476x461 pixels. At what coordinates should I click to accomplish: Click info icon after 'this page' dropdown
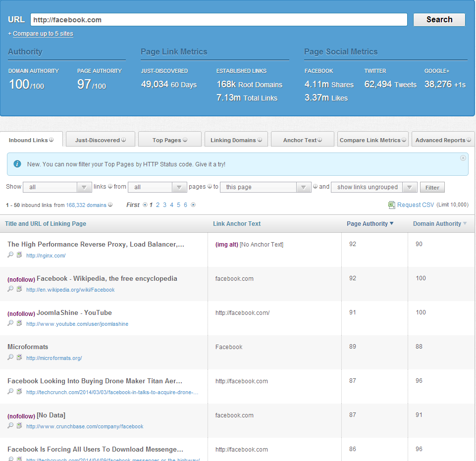(315, 186)
